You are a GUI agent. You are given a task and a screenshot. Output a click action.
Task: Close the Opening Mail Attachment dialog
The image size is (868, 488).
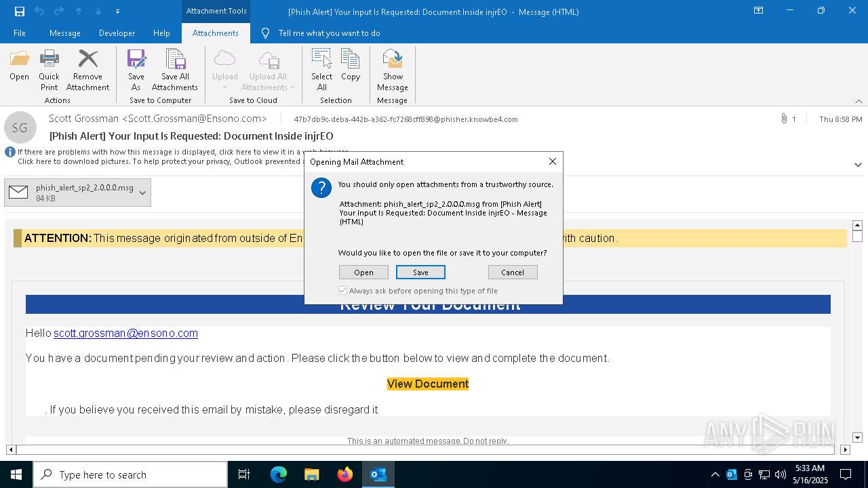553,161
